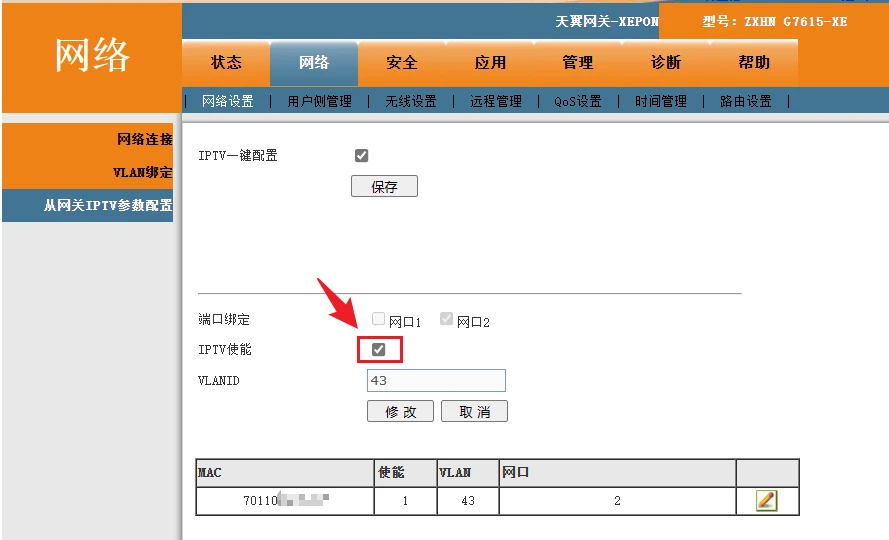
Task: Go to 无线设置 submenu
Action: pos(411,102)
